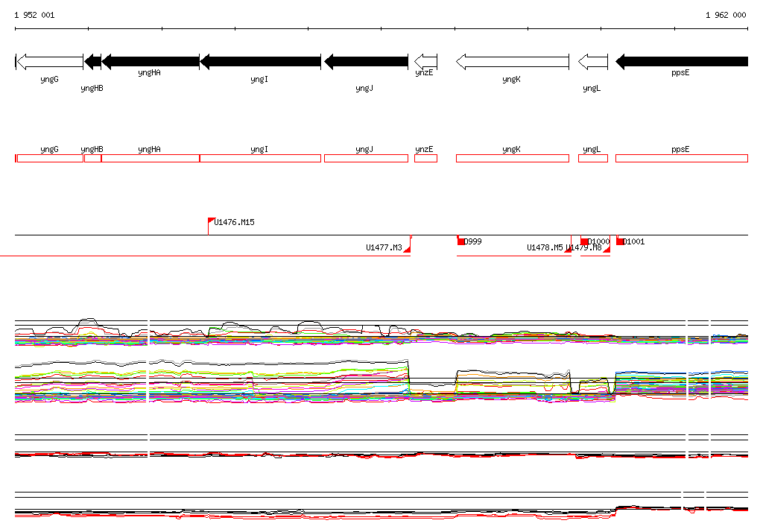This screenshot has height=532, width=763.
Task: Select the U1477.M3 red triangle marker
Action: [408, 249]
